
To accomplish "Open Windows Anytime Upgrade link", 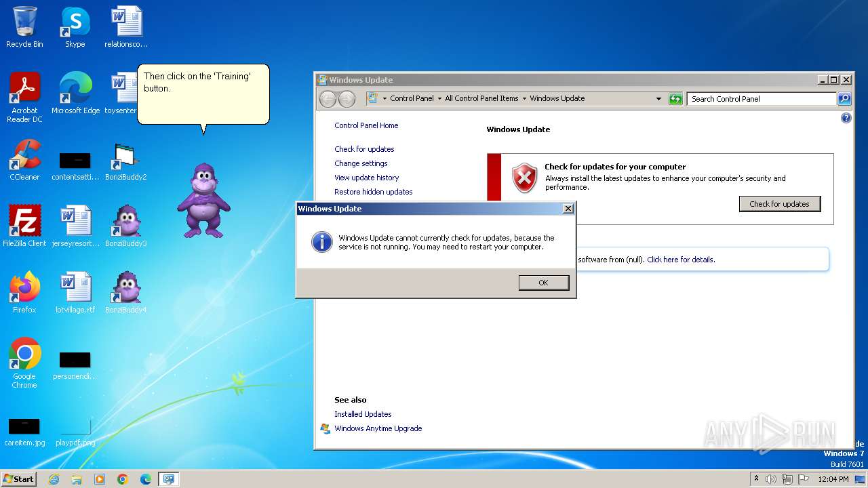I will point(378,428).
